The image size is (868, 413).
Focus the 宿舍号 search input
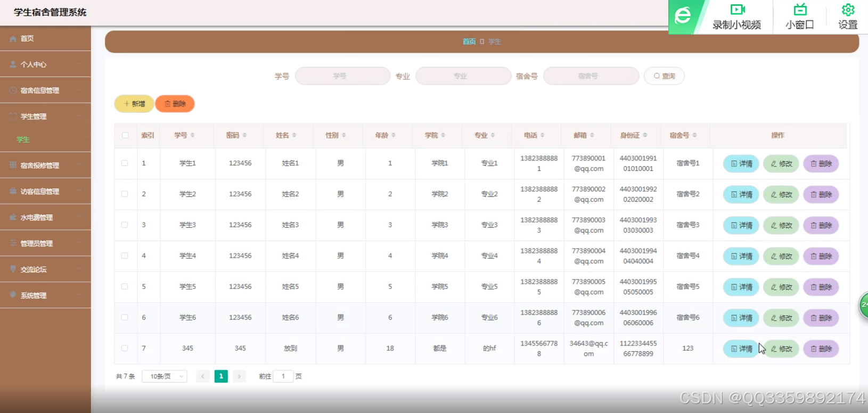591,76
